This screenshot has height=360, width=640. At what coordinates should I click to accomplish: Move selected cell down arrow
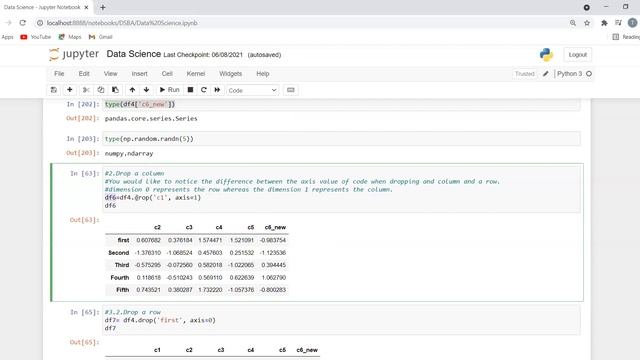pos(147,90)
